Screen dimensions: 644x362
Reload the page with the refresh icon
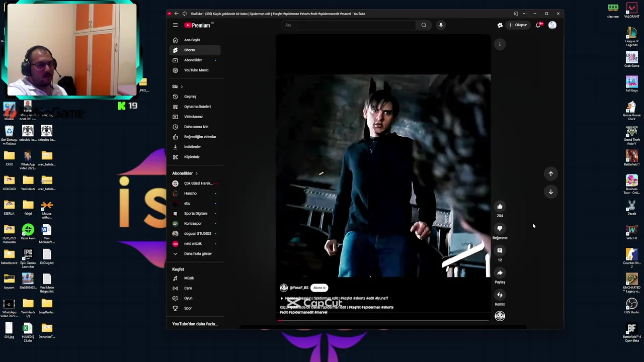point(185,14)
